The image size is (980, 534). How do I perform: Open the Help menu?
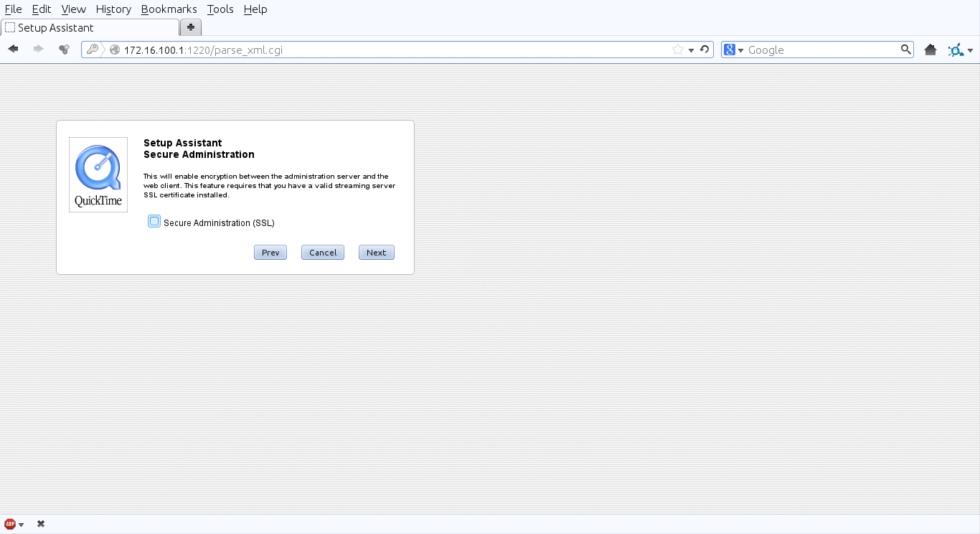click(255, 9)
